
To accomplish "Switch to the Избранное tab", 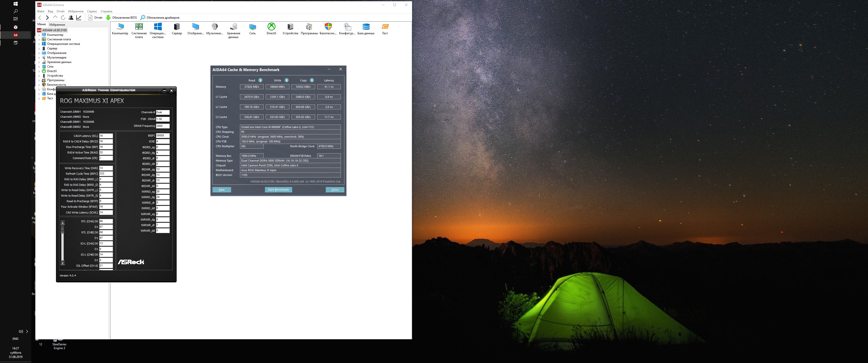I will point(57,25).
